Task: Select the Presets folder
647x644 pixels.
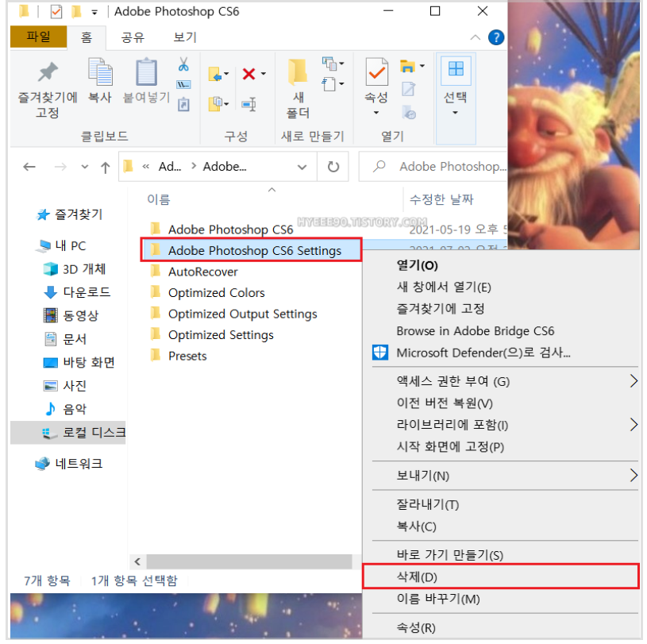Action: click(x=179, y=356)
